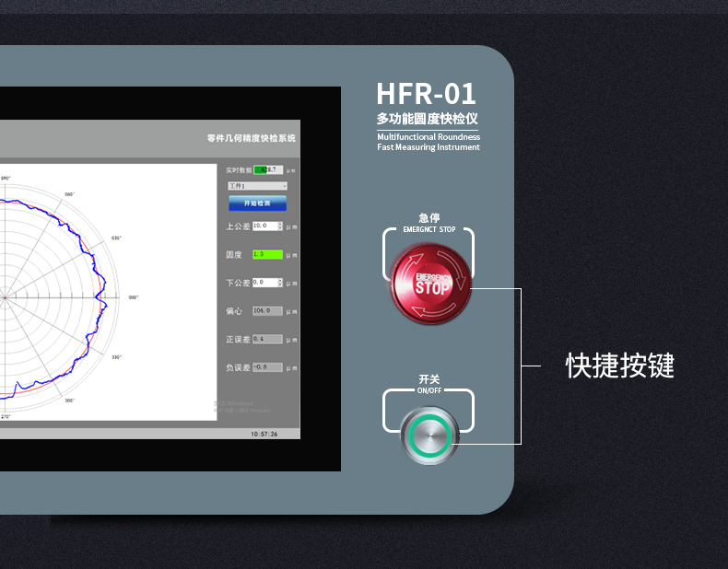Viewport: 728px width, 569px height.
Task: Click the 060° angle label on the chart
Action: coord(68,194)
